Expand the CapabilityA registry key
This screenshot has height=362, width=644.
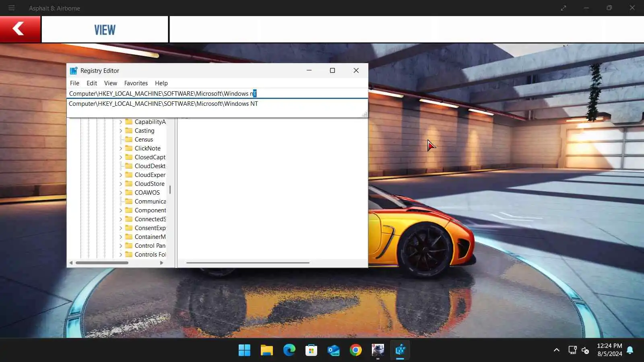[120, 122]
